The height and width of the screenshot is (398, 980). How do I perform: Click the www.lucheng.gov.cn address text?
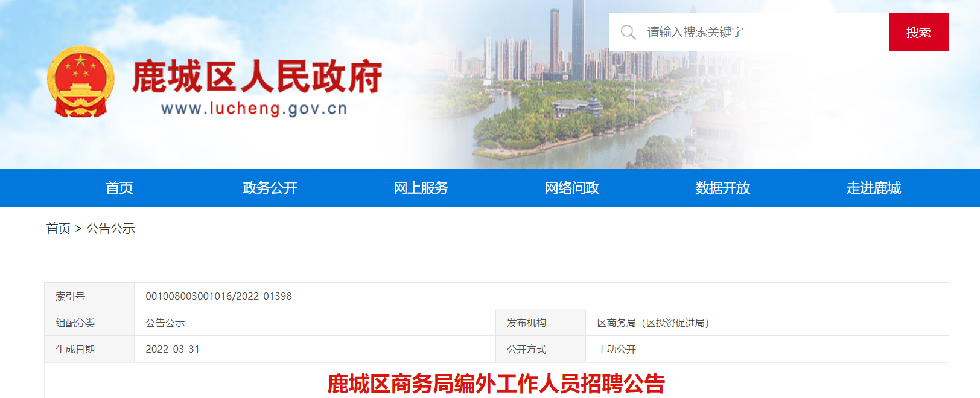(254, 109)
